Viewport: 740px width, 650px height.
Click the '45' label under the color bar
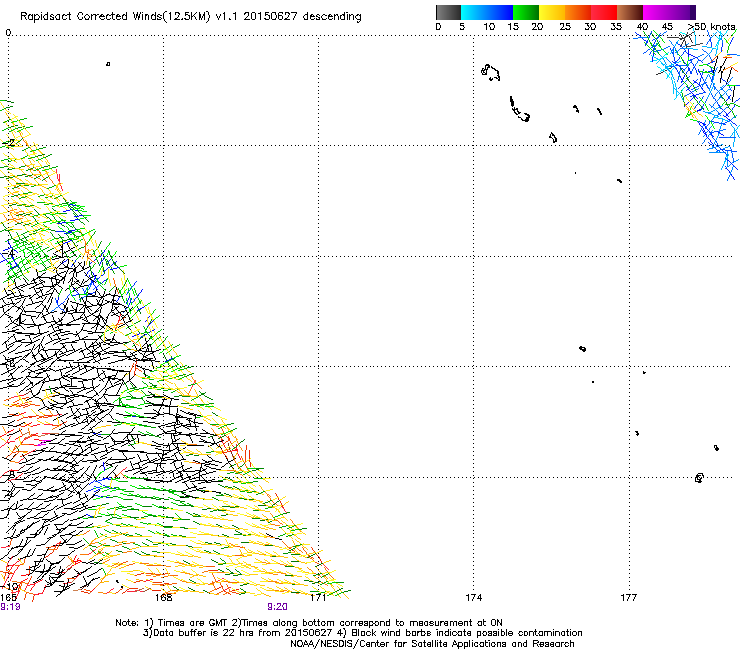click(x=667, y=26)
